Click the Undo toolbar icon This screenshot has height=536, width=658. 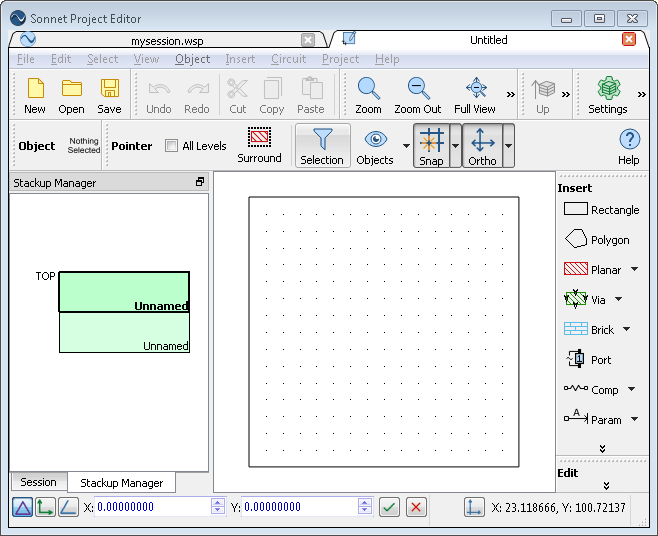coord(159,96)
